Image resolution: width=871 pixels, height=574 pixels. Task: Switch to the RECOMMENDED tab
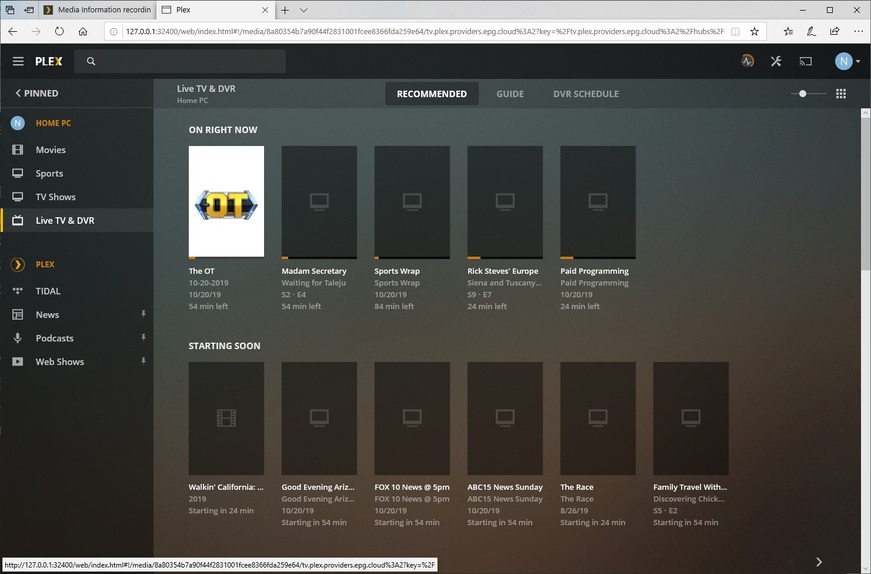coord(432,94)
